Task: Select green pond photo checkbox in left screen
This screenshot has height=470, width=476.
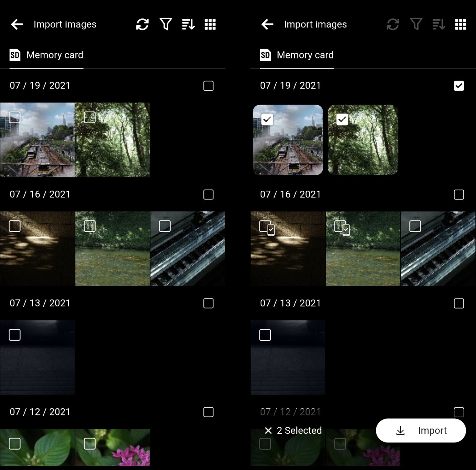Action: coord(90,226)
